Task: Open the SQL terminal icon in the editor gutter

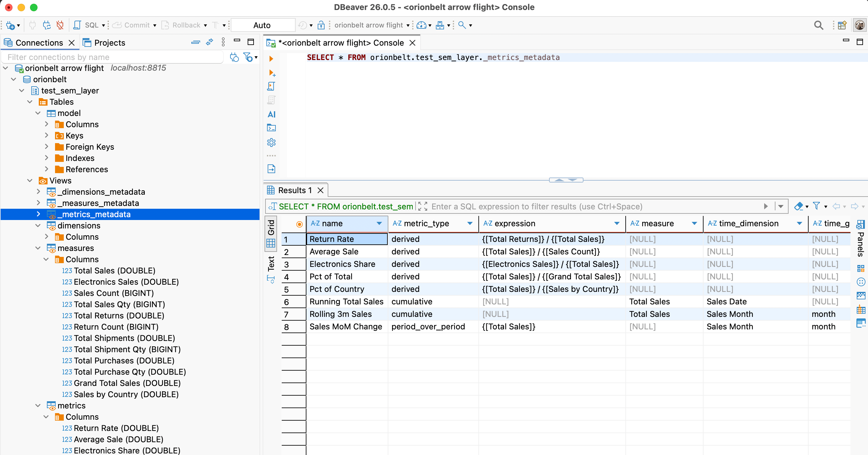Action: 271,128
